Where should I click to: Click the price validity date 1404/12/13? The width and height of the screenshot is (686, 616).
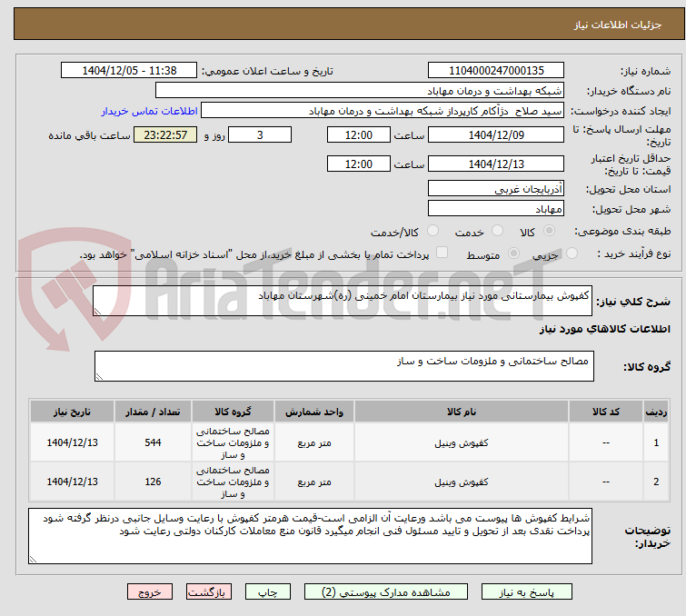click(496, 164)
